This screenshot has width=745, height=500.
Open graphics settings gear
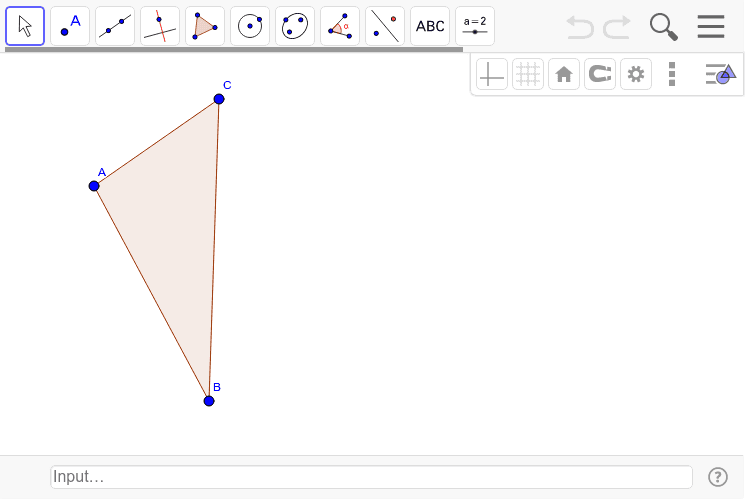tap(636, 75)
